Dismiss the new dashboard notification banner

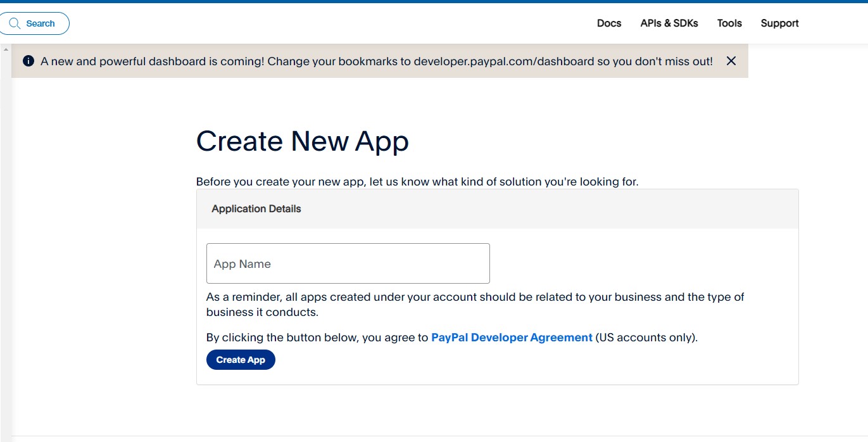pyautogui.click(x=731, y=61)
